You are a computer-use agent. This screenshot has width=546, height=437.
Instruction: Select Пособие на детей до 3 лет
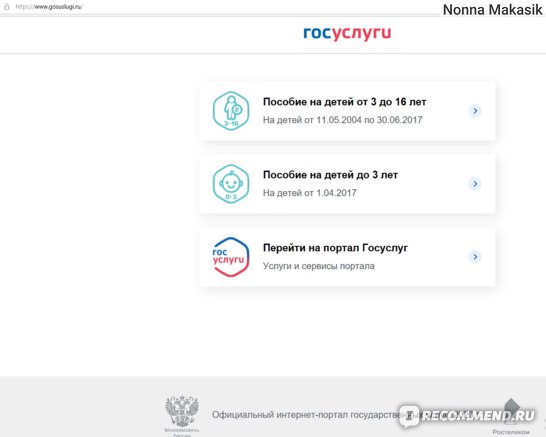click(347, 184)
